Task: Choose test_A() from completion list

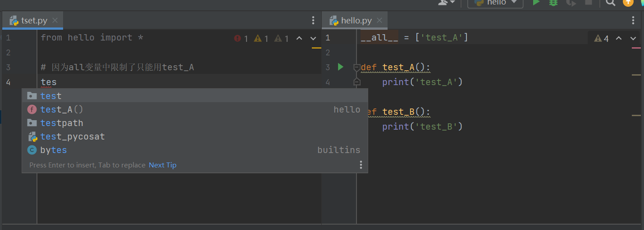Action: click(62, 109)
